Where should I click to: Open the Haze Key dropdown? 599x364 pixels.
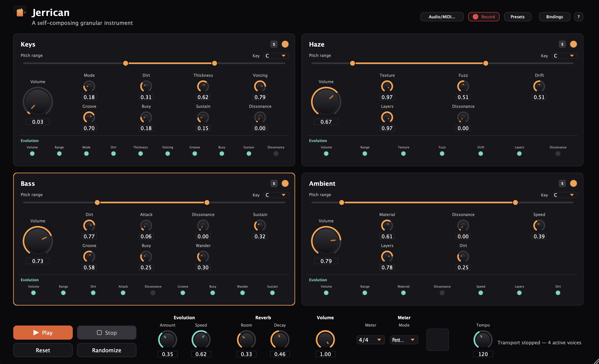coord(565,56)
